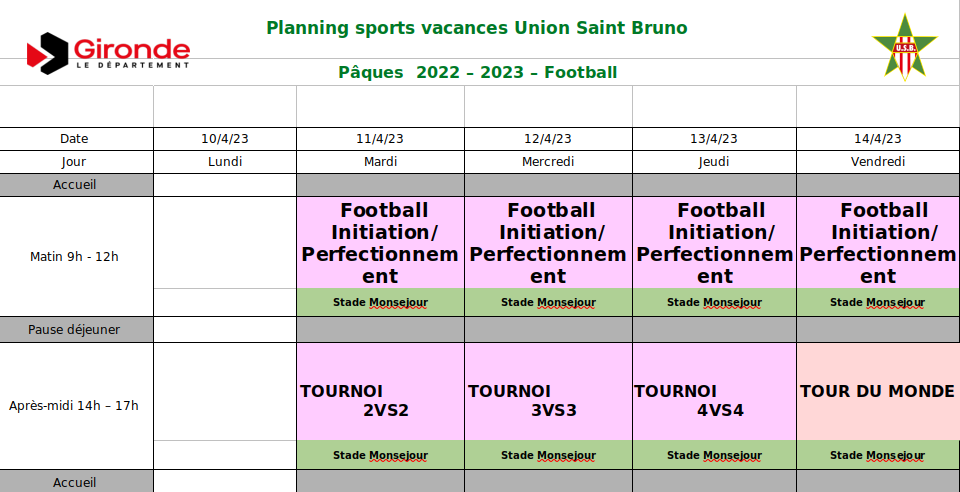This screenshot has width=960, height=492.
Task: Select the Vendredi day cell
Action: pos(878,162)
